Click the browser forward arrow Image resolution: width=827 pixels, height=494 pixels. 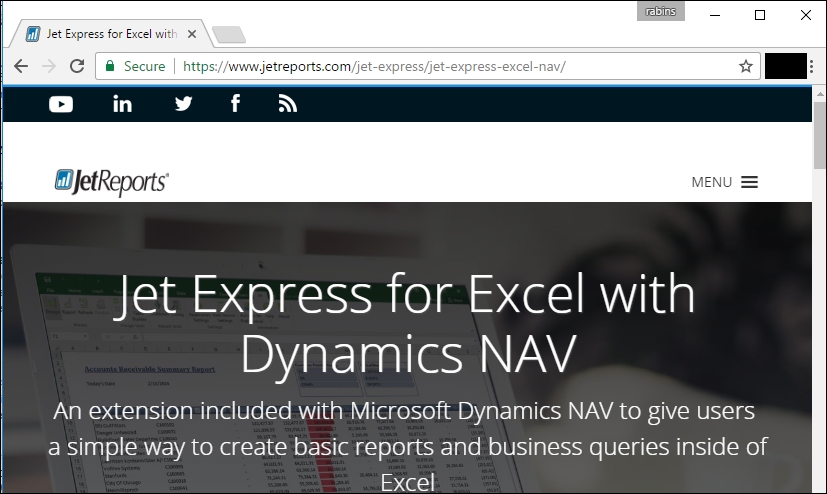click(x=49, y=66)
